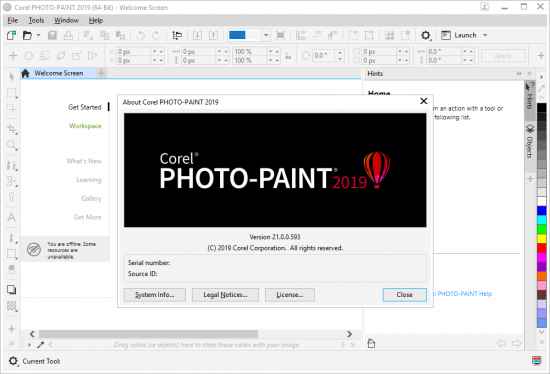
Task: Open What's New on the Welcome Screen
Action: [84, 161]
